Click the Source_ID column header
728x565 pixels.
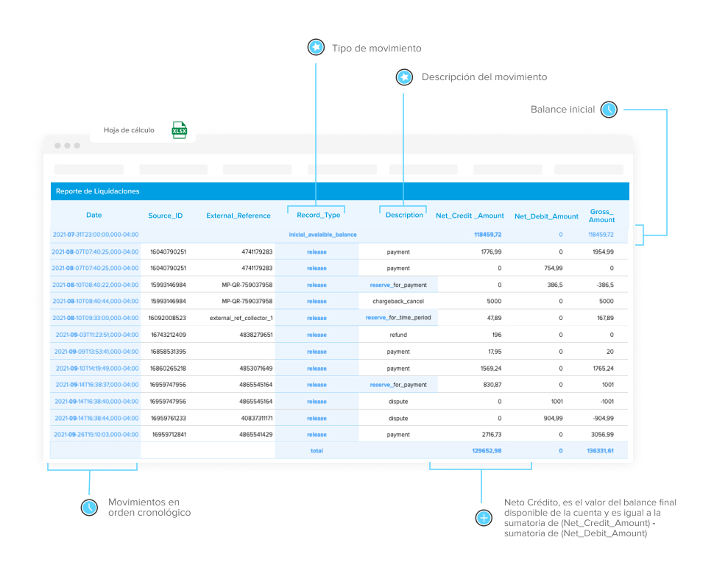[166, 216]
